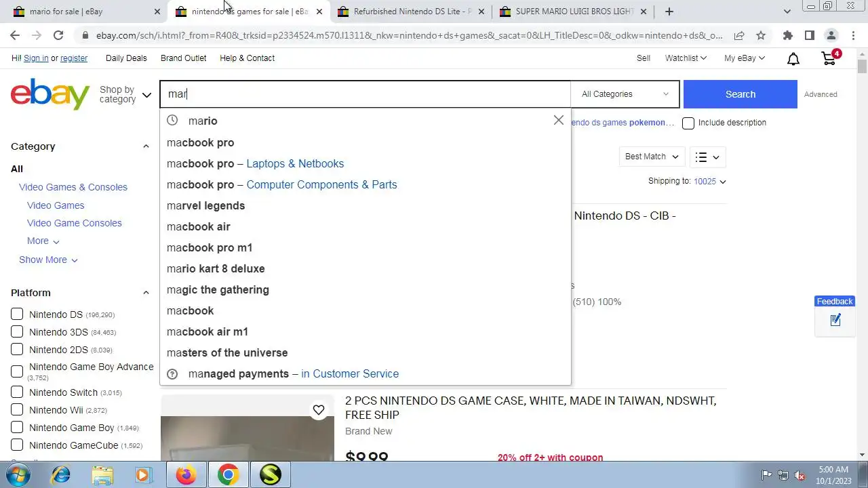Click the help icon beside 'managed payments'
This screenshot has width=868, height=488.
pyautogui.click(x=172, y=373)
